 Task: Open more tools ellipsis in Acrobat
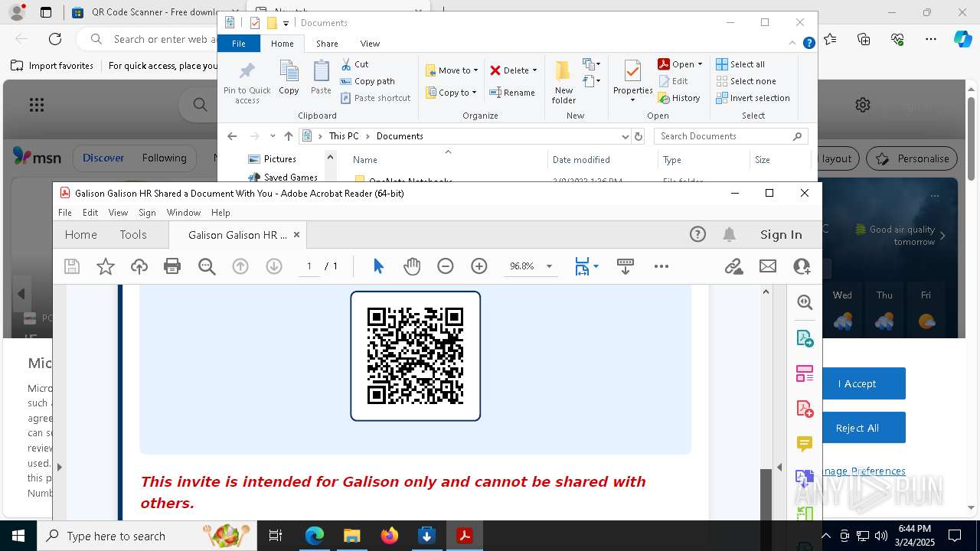point(661,266)
